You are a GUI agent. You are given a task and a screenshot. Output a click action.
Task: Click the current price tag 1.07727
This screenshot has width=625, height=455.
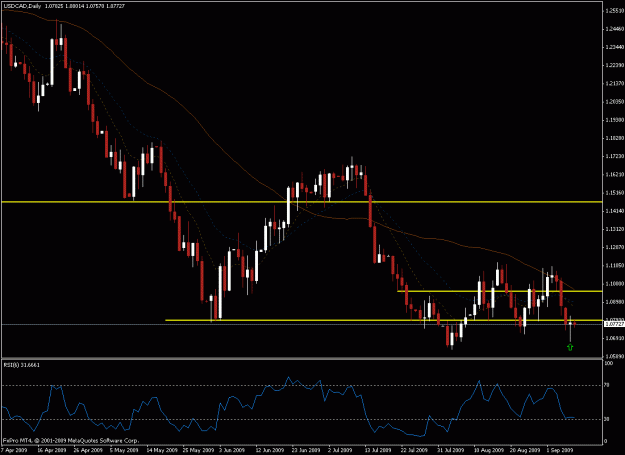(x=614, y=324)
